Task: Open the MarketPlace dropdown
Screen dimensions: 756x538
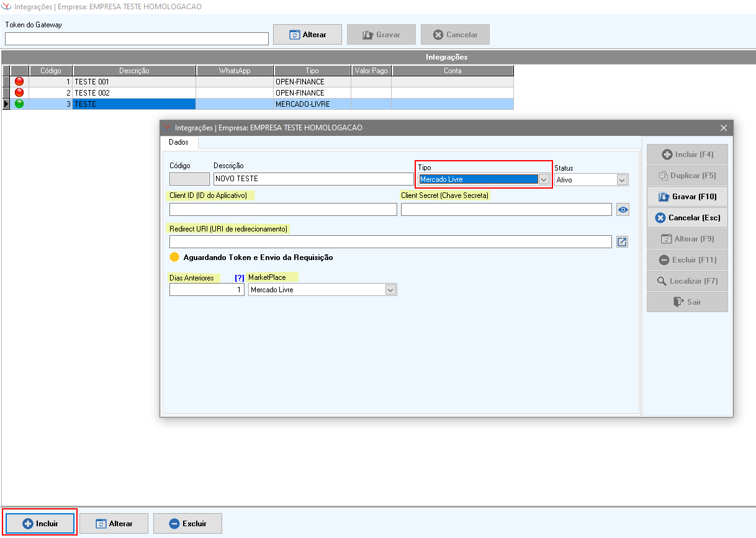Action: (x=390, y=290)
